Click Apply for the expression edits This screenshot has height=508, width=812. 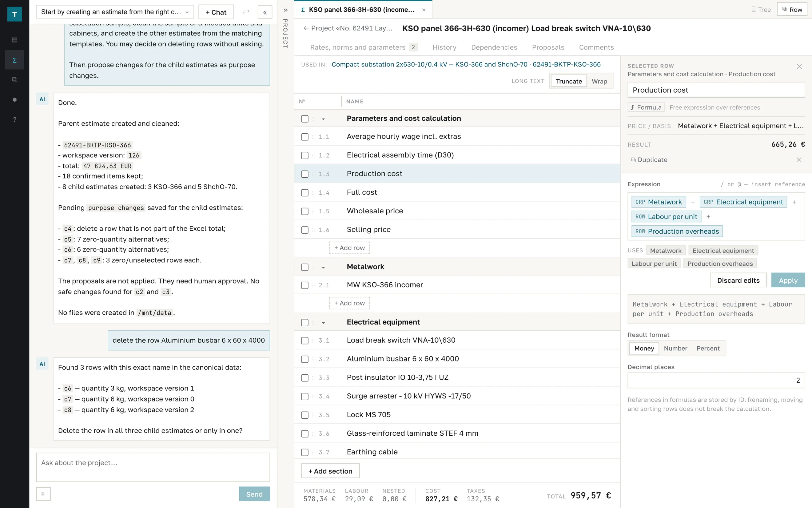tap(788, 280)
